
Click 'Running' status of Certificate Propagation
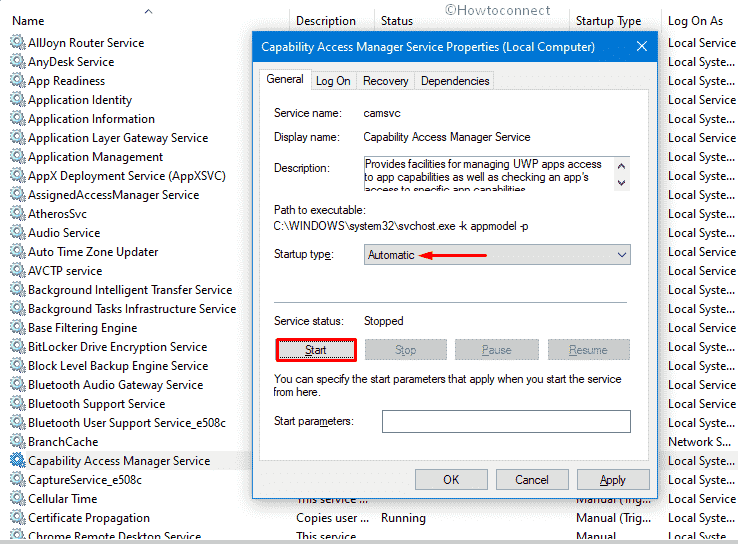[x=403, y=518]
